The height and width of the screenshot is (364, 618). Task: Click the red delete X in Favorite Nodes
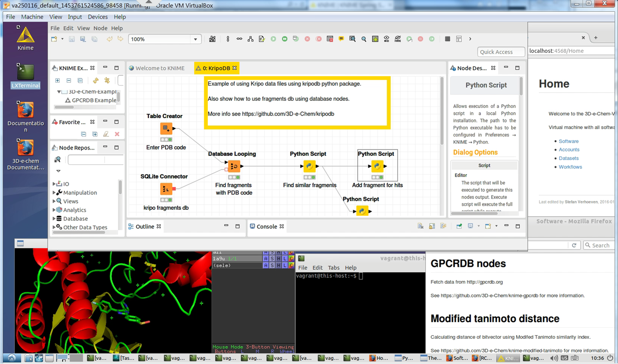117,134
